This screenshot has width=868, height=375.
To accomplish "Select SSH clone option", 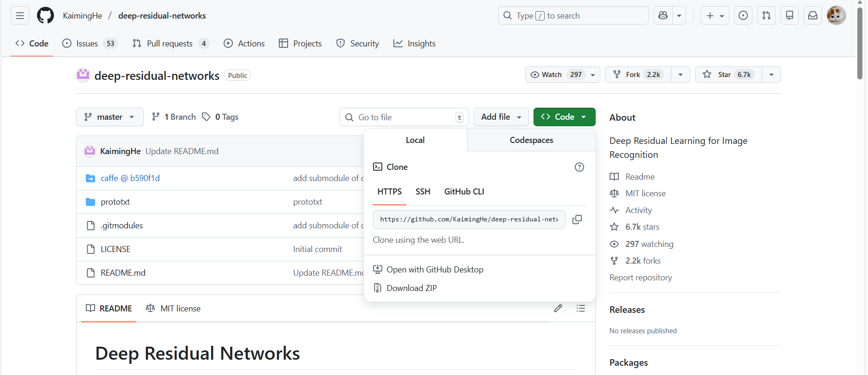I will point(423,192).
